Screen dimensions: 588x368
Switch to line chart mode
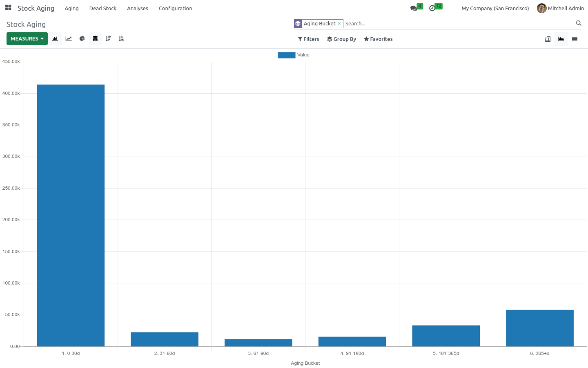pyautogui.click(x=69, y=39)
